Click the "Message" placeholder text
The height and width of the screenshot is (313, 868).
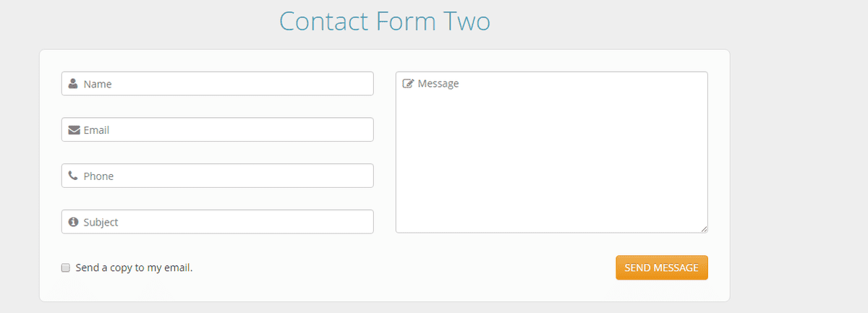(x=438, y=84)
